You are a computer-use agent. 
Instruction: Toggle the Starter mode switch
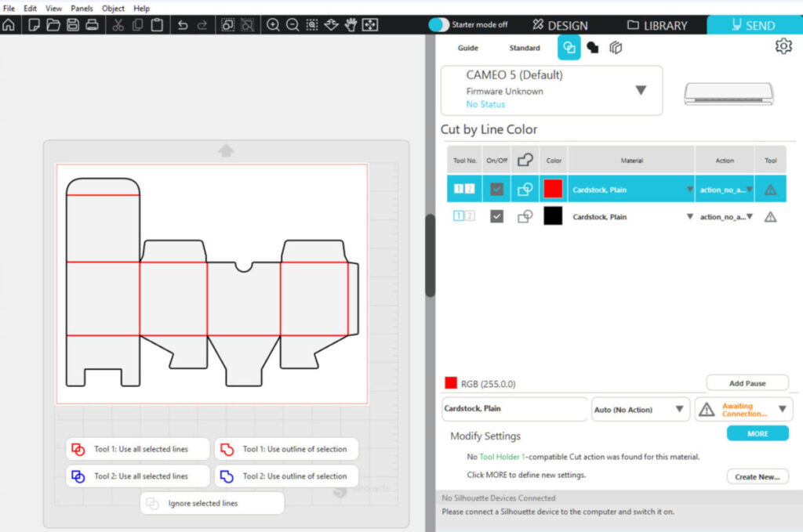439,25
